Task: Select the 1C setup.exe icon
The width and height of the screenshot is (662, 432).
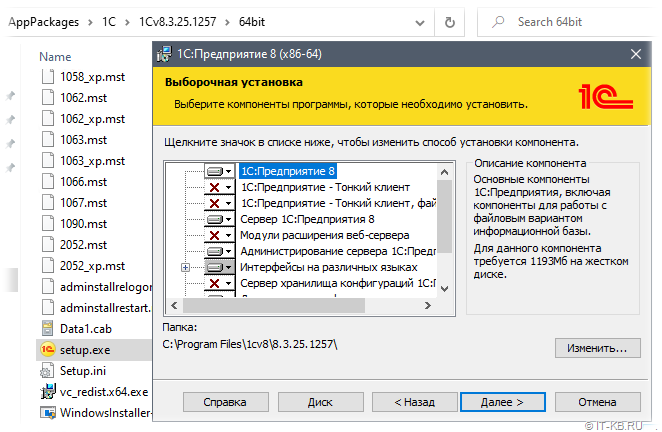Action: [48, 350]
